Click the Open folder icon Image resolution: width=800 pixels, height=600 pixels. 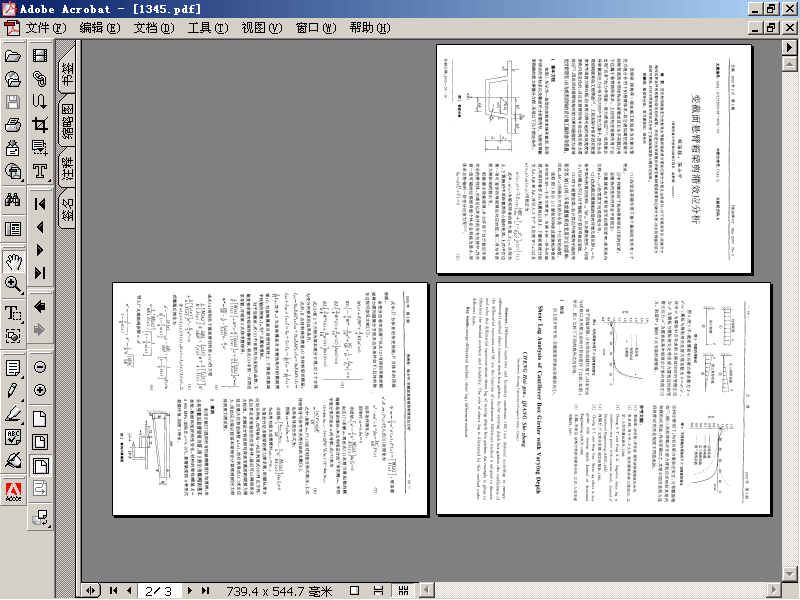click(x=13, y=55)
